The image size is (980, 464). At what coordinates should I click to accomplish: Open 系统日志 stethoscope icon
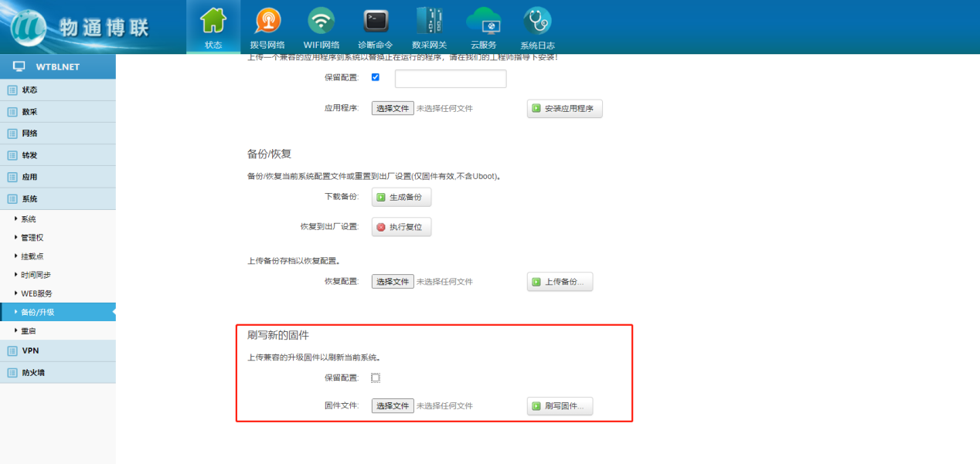[x=537, y=22]
